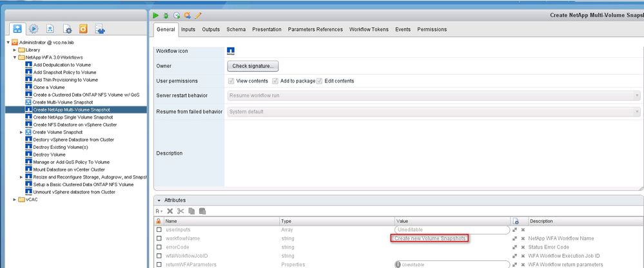This screenshot has height=268, width=644.
Task: Click the link arrow icon in userInputs row
Action: coord(515,230)
